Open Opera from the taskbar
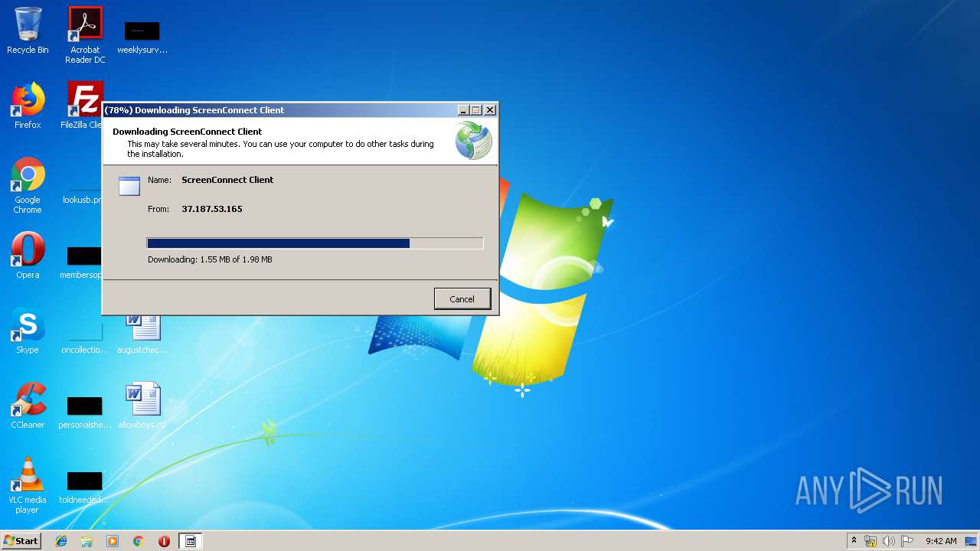 (x=164, y=541)
